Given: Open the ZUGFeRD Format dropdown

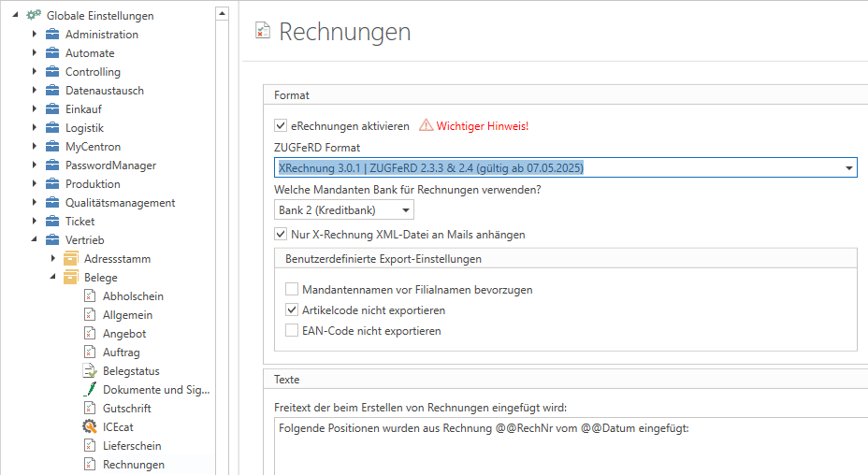Looking at the screenshot, I should pos(849,168).
